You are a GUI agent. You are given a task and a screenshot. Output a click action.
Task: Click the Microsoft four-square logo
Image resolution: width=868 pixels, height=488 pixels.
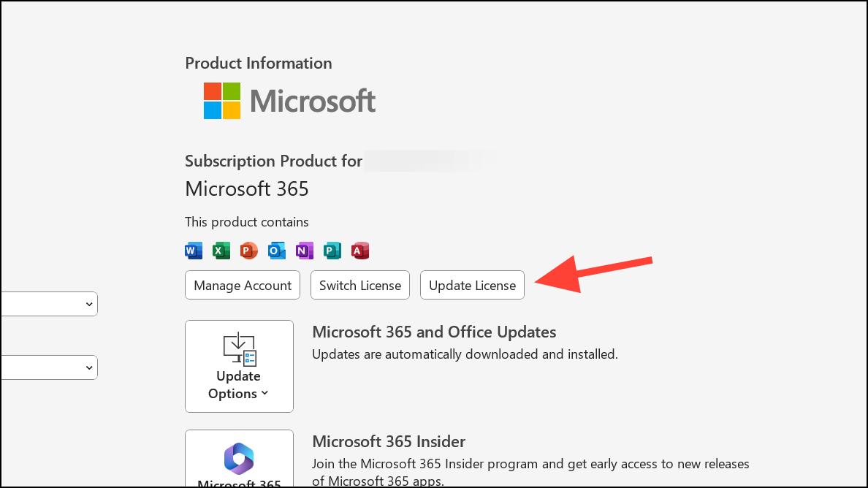pyautogui.click(x=223, y=101)
